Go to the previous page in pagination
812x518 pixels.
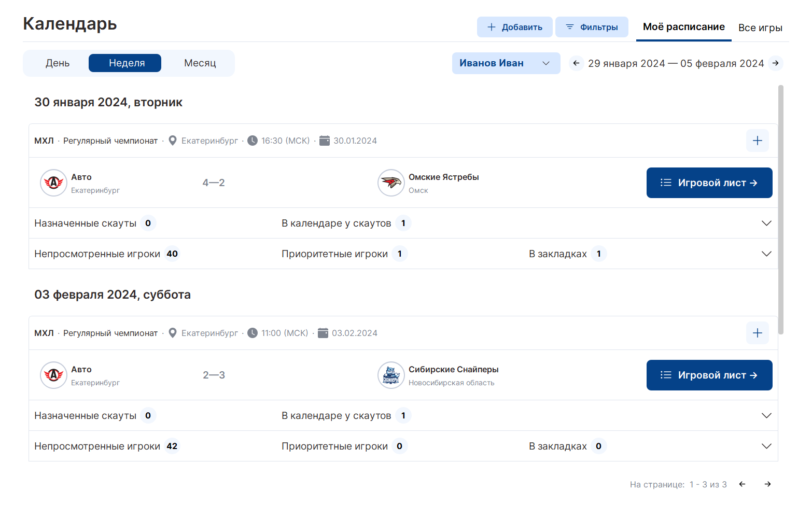click(742, 484)
